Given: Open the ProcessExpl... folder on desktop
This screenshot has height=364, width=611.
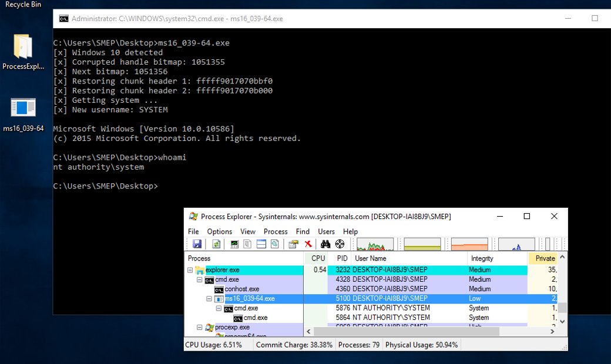Looking at the screenshot, I should point(23,52).
